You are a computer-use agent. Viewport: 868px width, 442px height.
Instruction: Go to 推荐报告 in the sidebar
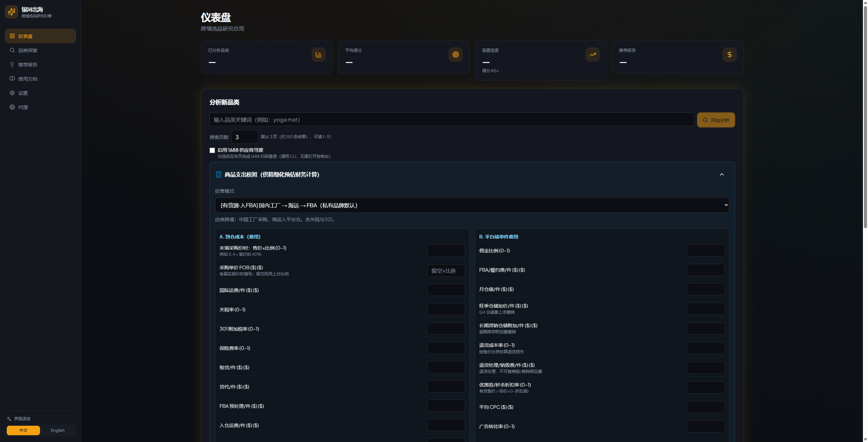(x=40, y=64)
